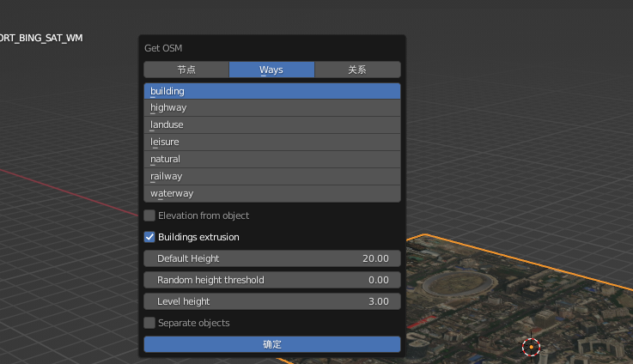633x364 pixels.
Task: Choose railway in the list
Action: pos(272,176)
